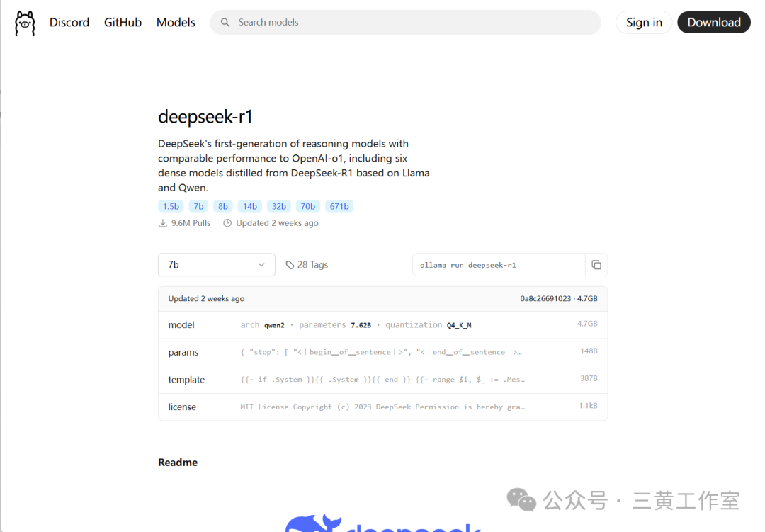The image size is (765, 532).
Task: Click the clock icon next to Updated
Action: coord(227,223)
